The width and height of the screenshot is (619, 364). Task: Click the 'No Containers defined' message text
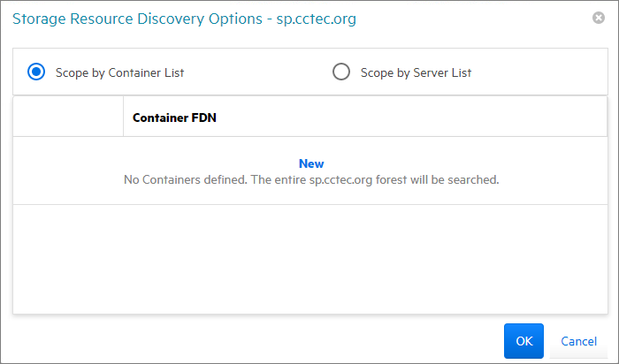click(x=311, y=179)
